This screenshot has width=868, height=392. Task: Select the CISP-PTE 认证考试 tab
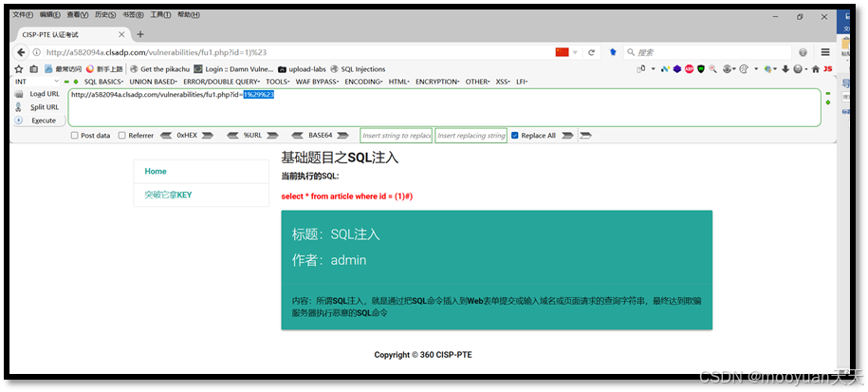[72, 34]
